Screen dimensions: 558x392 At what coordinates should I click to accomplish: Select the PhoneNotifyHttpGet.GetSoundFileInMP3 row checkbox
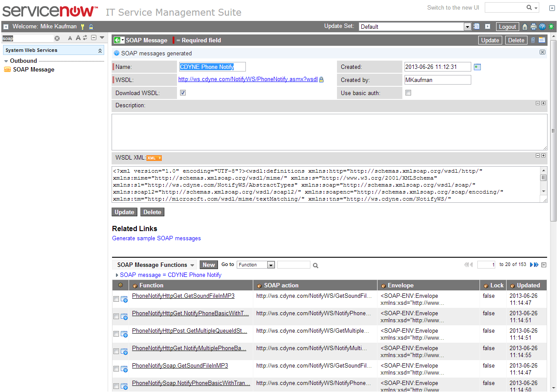116,299
